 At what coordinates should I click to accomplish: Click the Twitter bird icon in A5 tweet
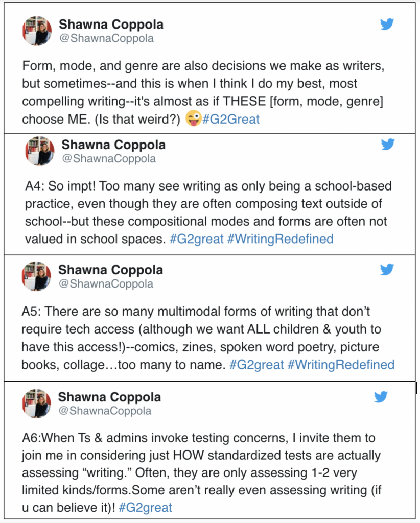point(387,269)
